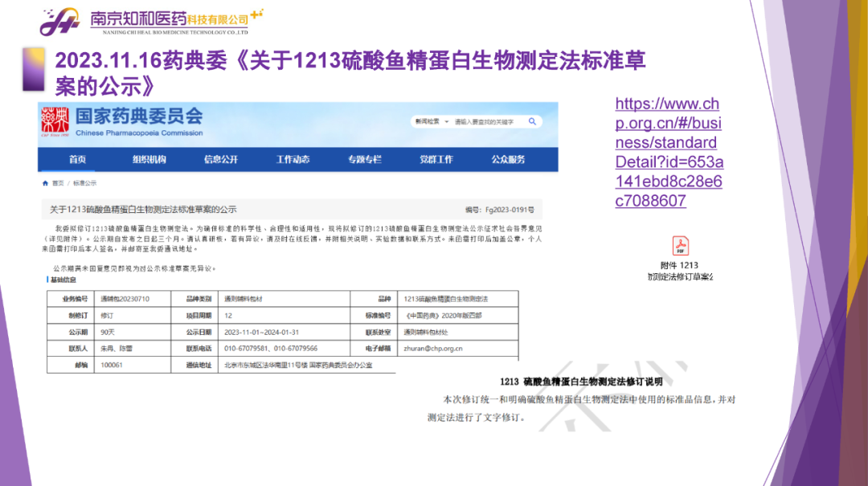868x486 pixels.
Task: Click the announcement title 关于1213硫酸鱼精蛋白
Action: click(143, 210)
